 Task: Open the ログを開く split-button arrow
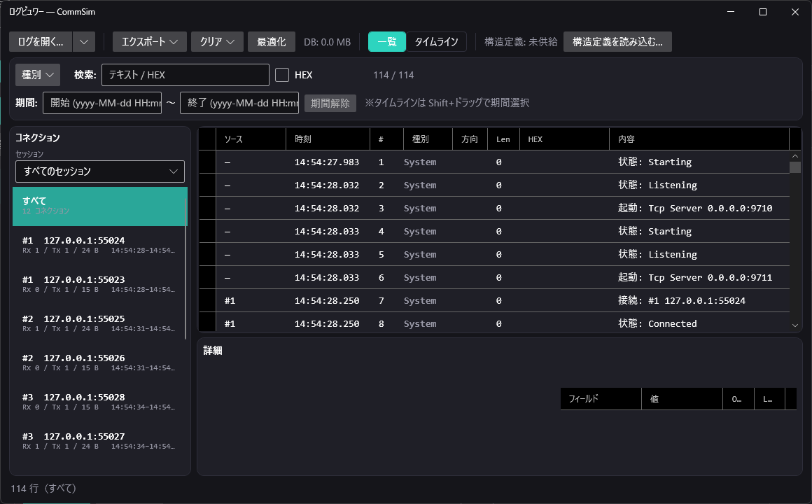[84, 42]
